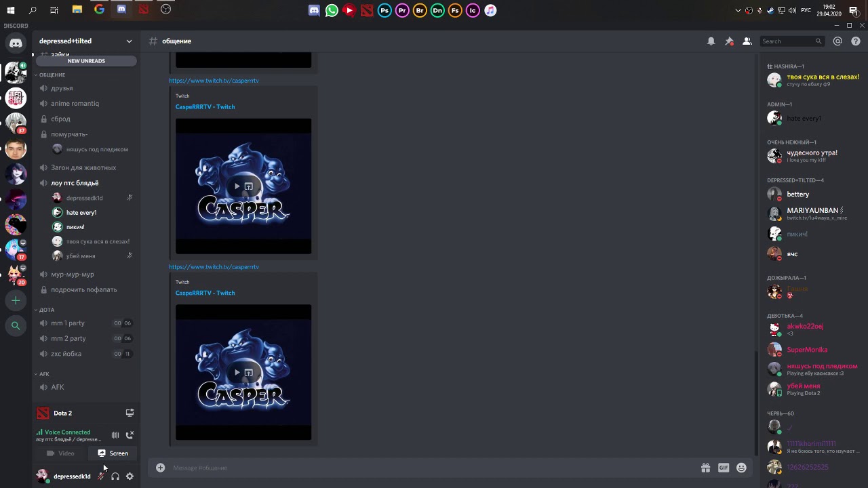Open second twitch.tv/casperrrtv link
The height and width of the screenshot is (488, 868).
click(214, 267)
